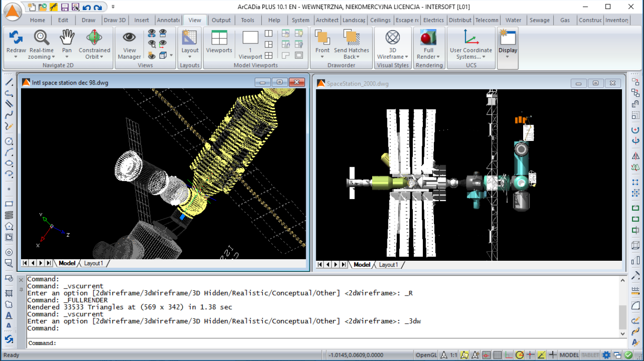Image resolution: width=644 pixels, height=361 pixels.
Task: Click the Save icon in quick access toolbar
Action: pos(64,7)
